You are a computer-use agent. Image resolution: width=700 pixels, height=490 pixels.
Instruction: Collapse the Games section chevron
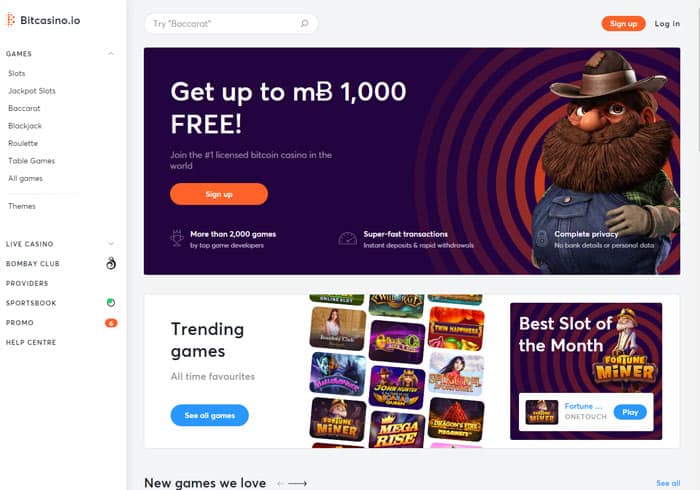click(x=111, y=54)
